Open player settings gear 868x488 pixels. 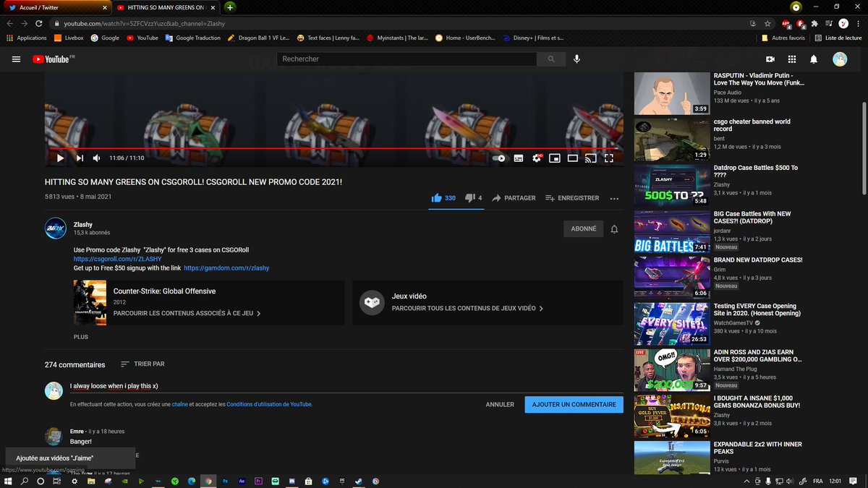click(537, 158)
